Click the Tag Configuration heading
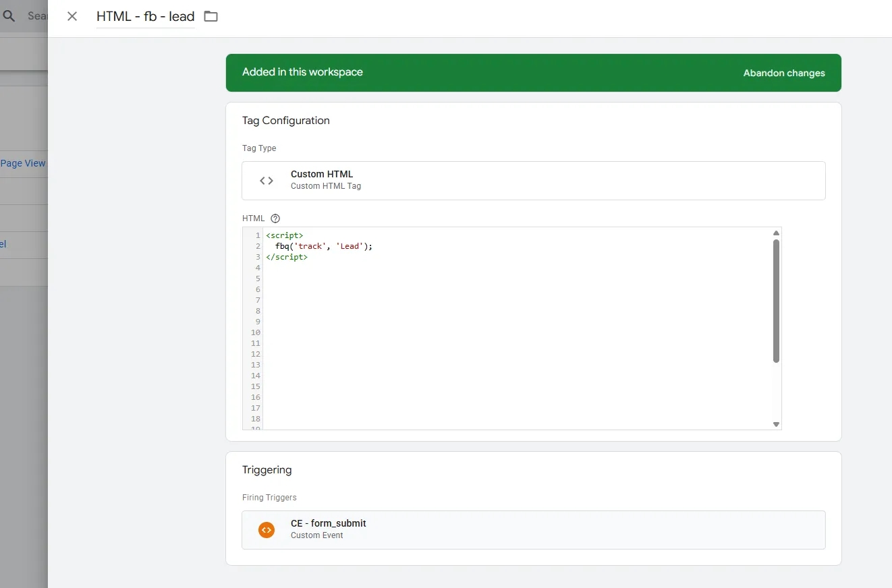Screen dimensions: 892x588 tap(286, 121)
